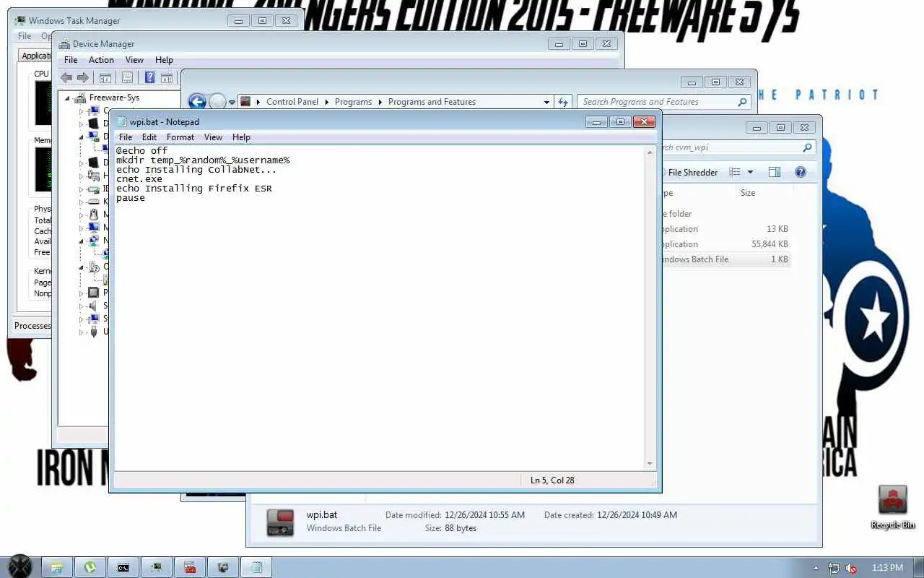Viewport: 924px width, 578px height.
Task: Open the Start menu shield orb
Action: click(19, 567)
